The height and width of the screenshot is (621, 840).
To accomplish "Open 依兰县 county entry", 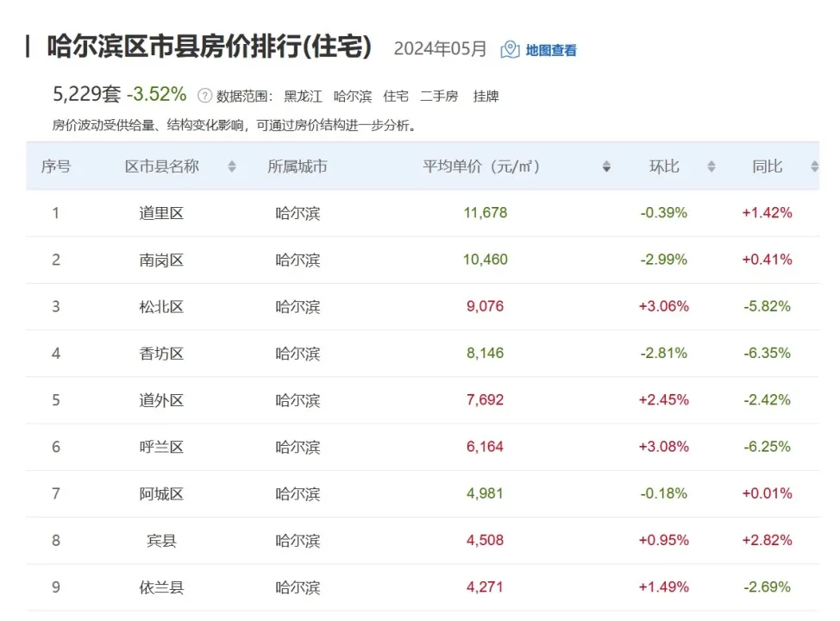I will [161, 587].
